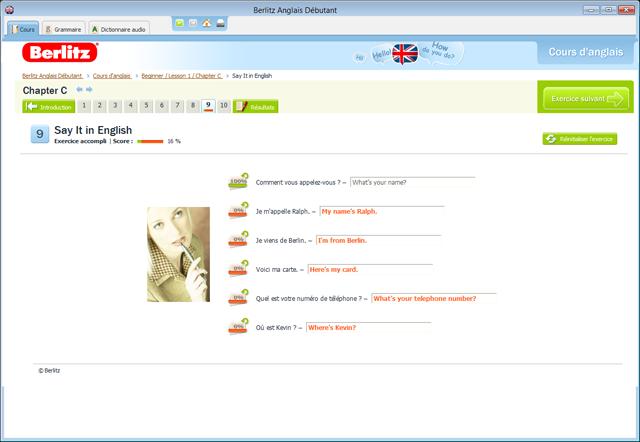Click the 0% icon beside Je m'appelle Ralph
640x442 pixels.
coord(238,210)
